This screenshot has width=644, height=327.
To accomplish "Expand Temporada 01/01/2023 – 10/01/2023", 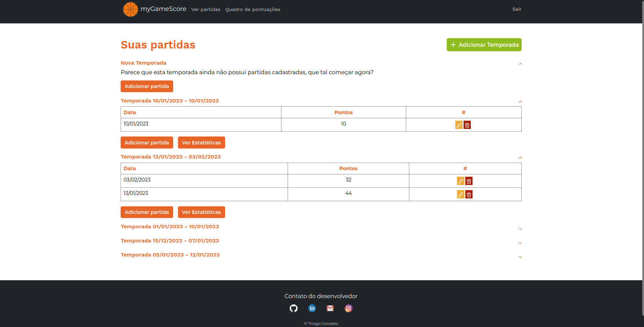I will point(520,229).
